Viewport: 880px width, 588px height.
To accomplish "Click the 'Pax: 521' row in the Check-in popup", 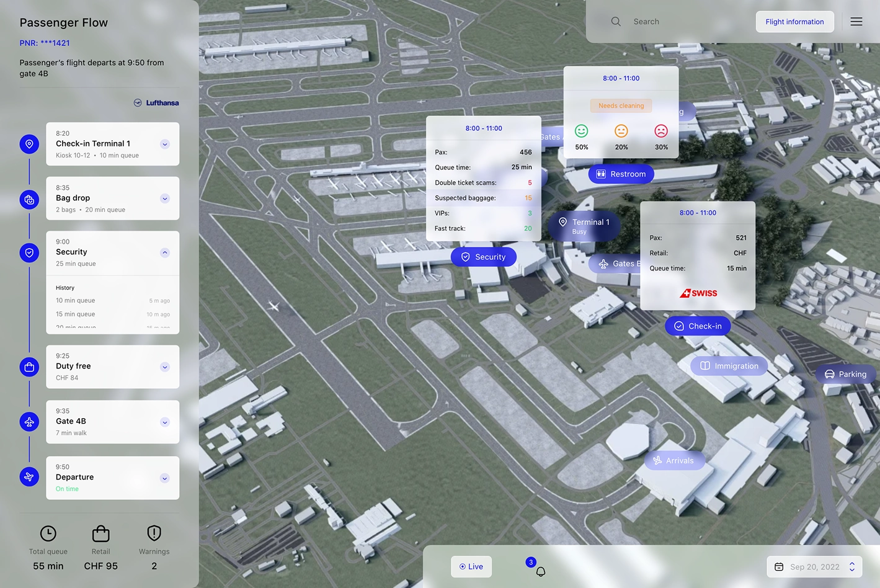I will 698,238.
